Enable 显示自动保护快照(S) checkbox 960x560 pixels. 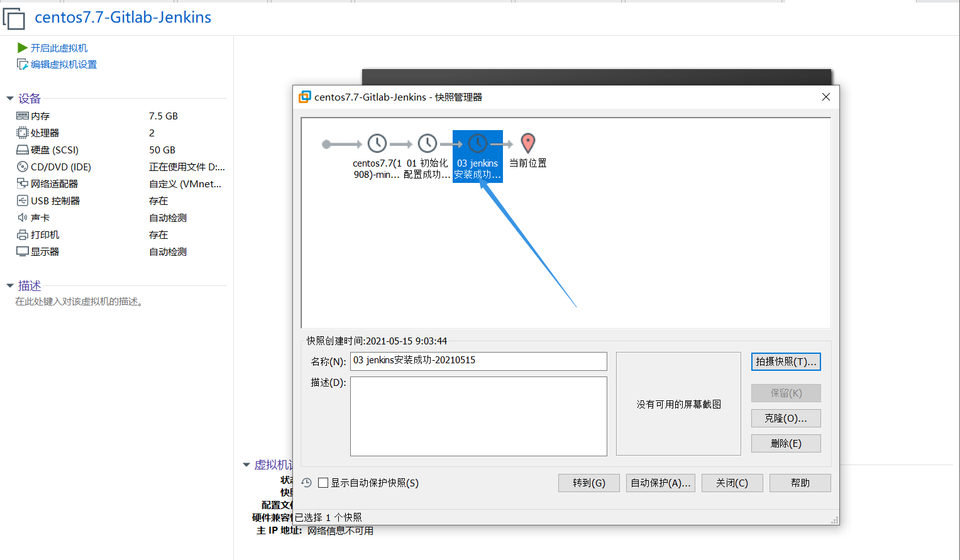(323, 483)
